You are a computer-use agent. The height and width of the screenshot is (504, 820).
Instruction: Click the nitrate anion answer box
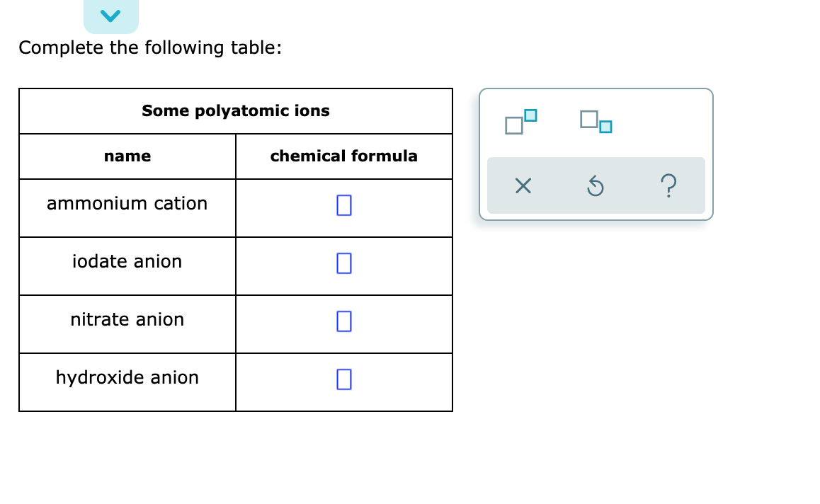click(x=343, y=321)
